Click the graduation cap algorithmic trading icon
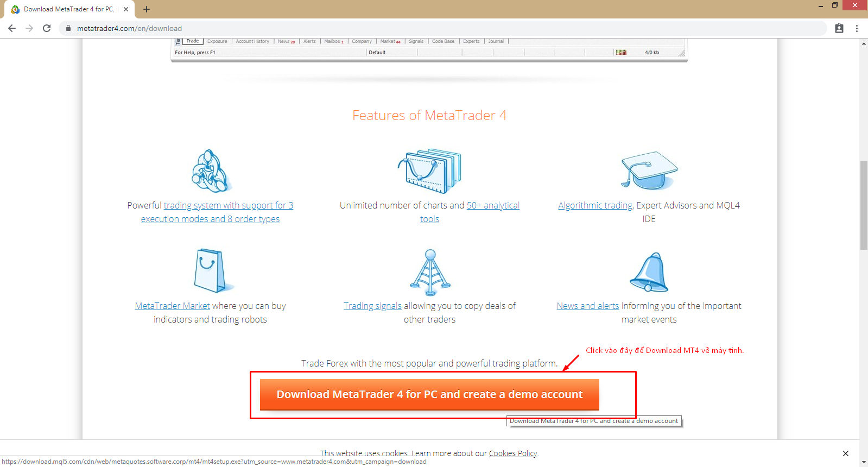The width and height of the screenshot is (868, 467). pyautogui.click(x=649, y=170)
